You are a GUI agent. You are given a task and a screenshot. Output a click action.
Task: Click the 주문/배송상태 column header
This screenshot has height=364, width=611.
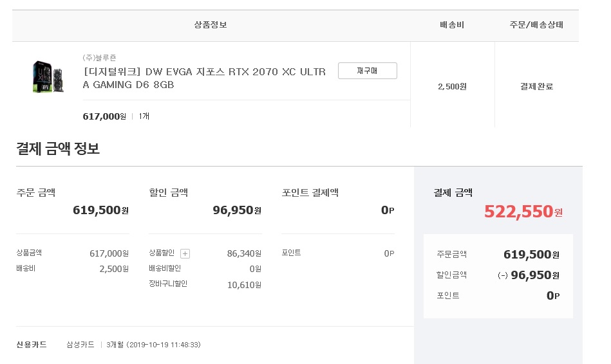click(x=536, y=25)
